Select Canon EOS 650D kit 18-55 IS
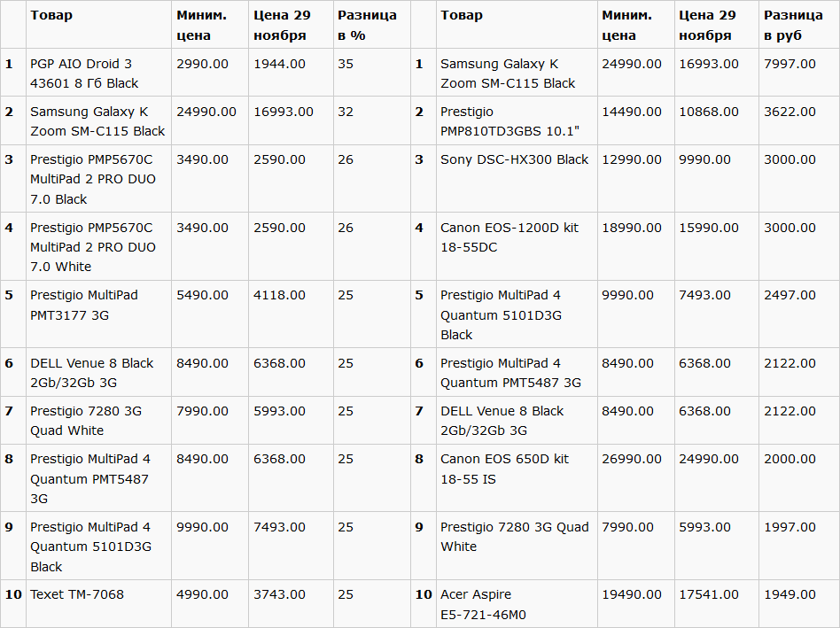The image size is (840, 628). point(504,469)
